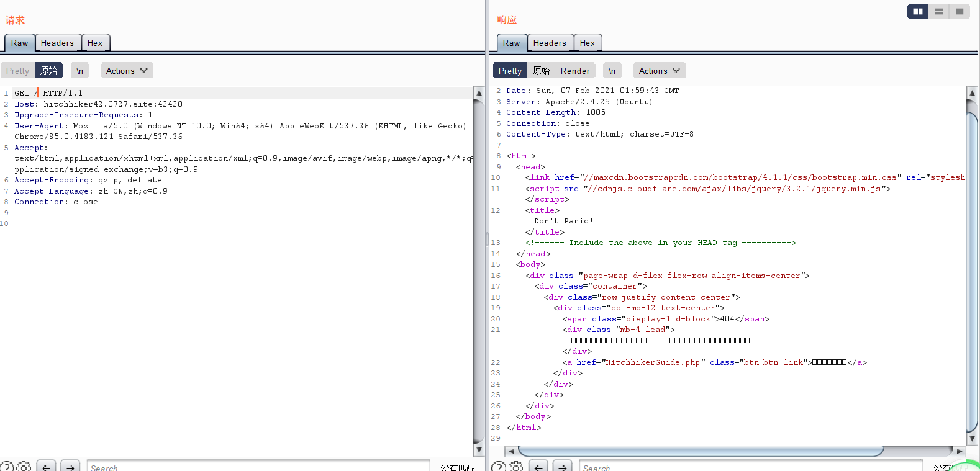The height and width of the screenshot is (471, 980).
Task: Go to next match in request search
Action: point(70,467)
